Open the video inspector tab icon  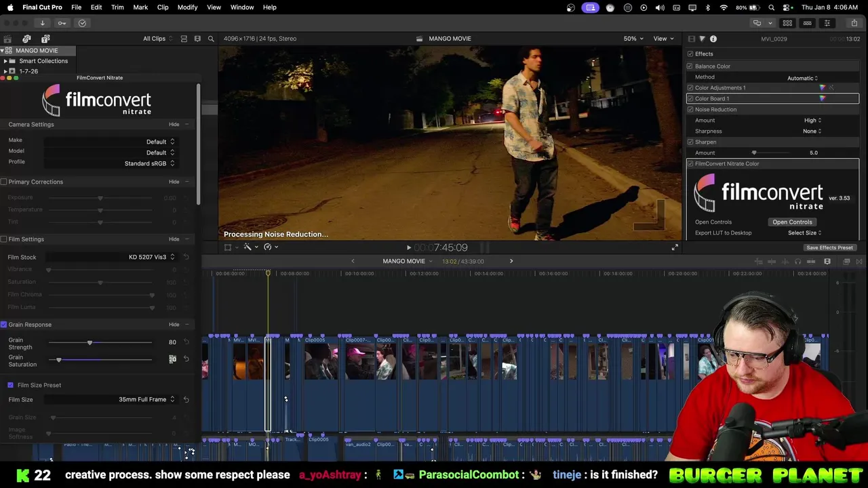tap(691, 39)
